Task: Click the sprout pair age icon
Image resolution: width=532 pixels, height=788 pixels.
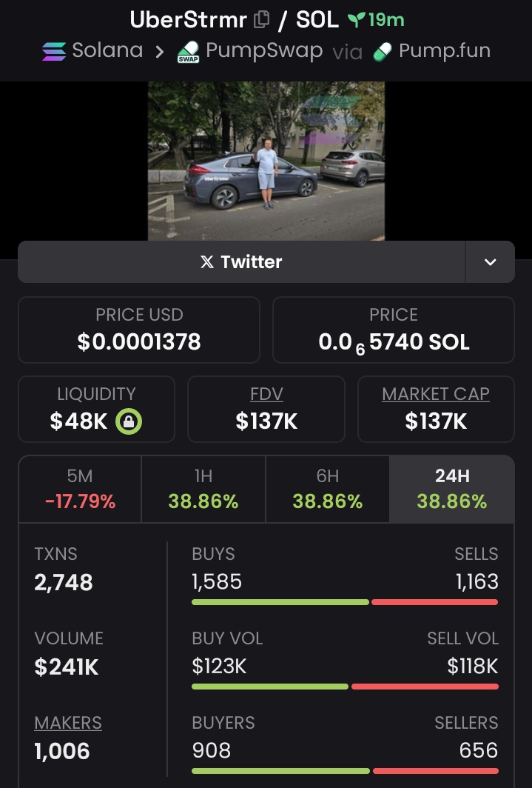Action: coord(357,20)
